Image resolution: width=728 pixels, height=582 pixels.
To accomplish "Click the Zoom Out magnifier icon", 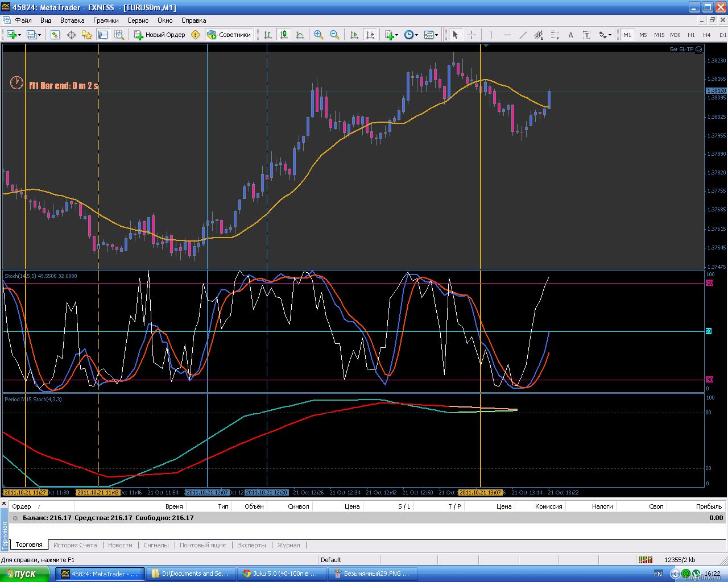I will (x=334, y=35).
